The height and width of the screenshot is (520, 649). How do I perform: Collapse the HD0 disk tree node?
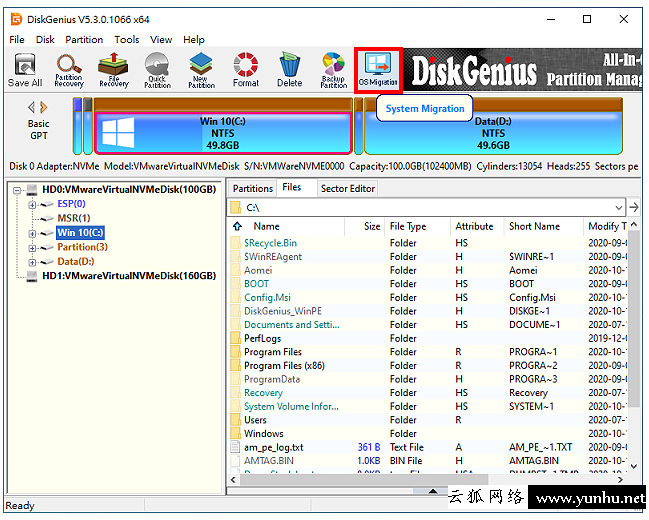point(17,190)
